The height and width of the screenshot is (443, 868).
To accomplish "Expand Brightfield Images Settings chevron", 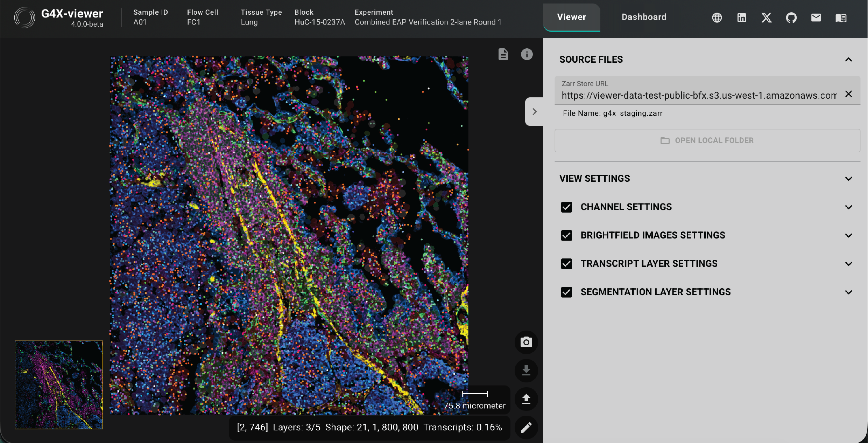I will click(848, 235).
